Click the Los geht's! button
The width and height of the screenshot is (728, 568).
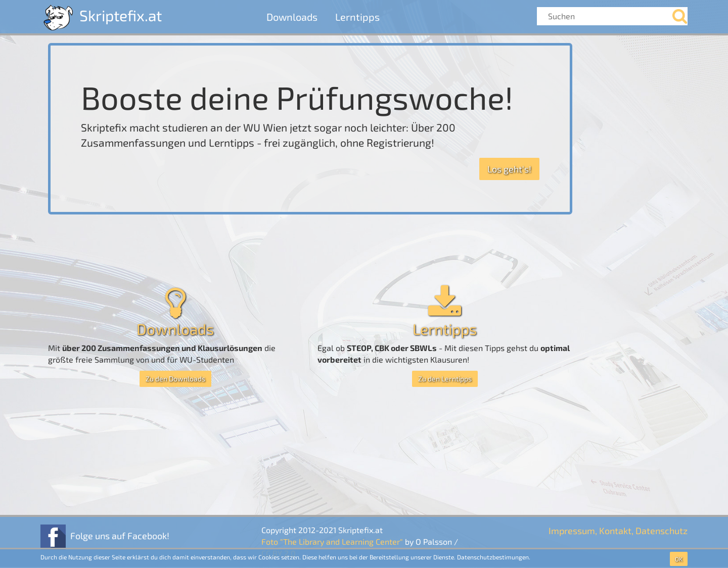pyautogui.click(x=509, y=169)
